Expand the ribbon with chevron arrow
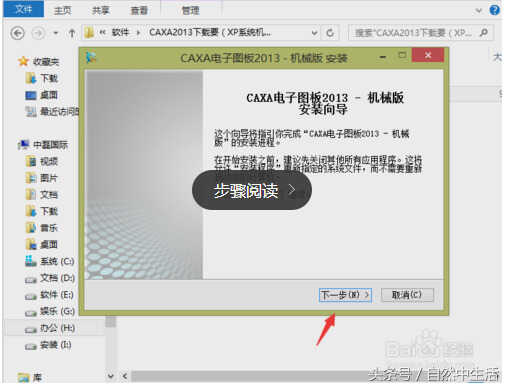 478,11
